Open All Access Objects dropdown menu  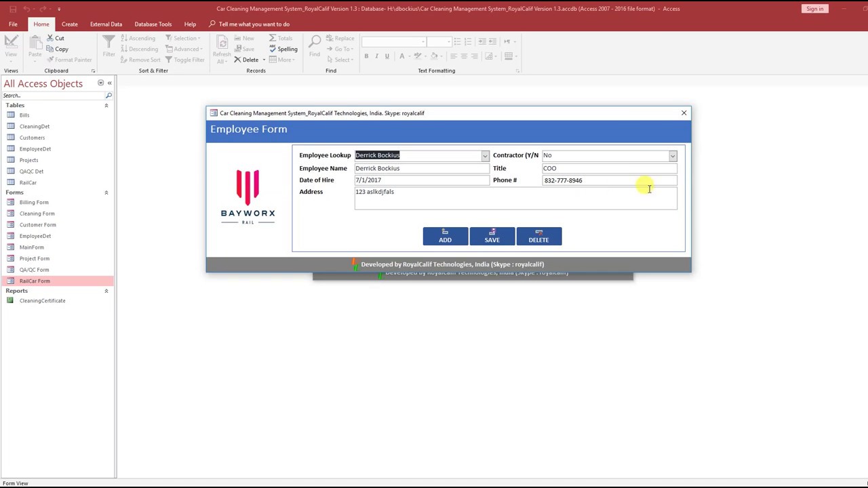[x=100, y=83]
